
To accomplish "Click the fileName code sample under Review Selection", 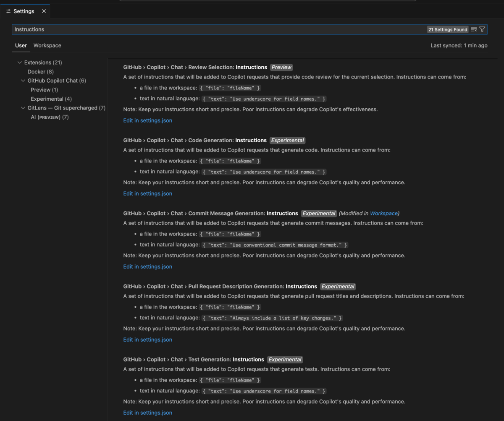I will tap(230, 88).
